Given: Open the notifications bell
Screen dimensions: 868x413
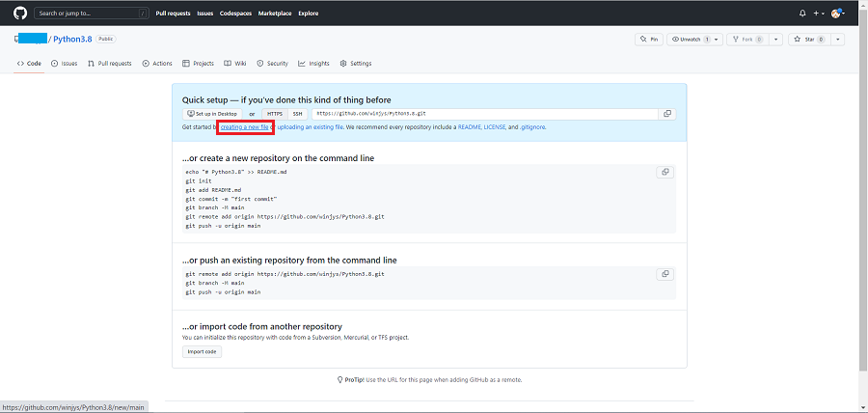Looking at the screenshot, I should point(802,14).
